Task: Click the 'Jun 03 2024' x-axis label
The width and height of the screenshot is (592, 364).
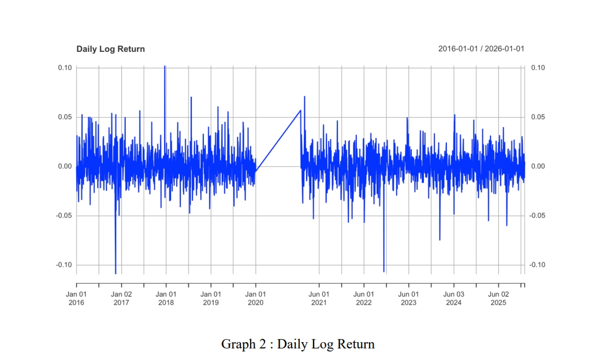Action: coord(453,298)
